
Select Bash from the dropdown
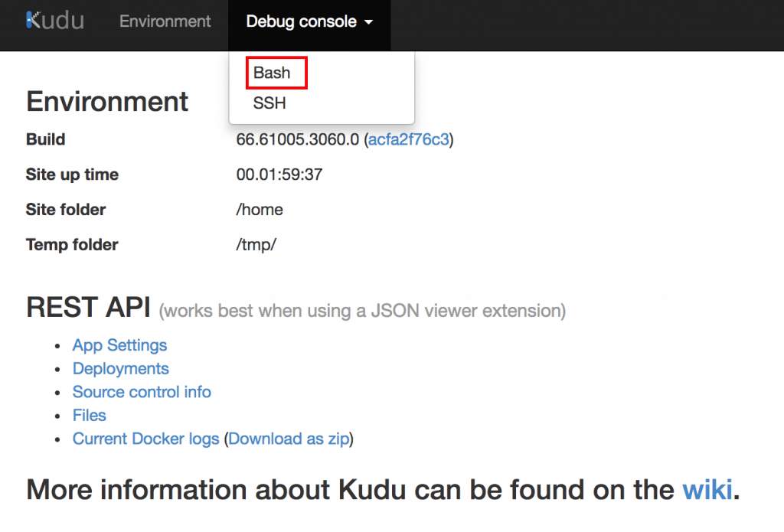coord(272,73)
